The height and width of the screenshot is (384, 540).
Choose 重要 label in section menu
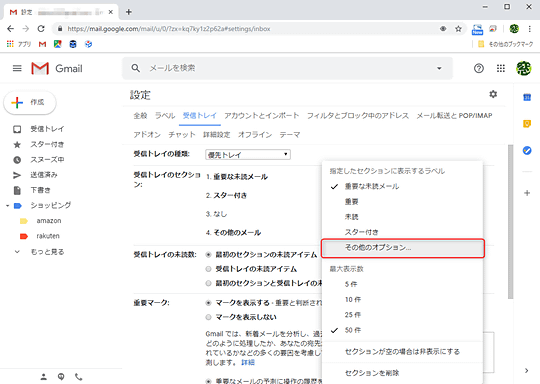pos(402,202)
